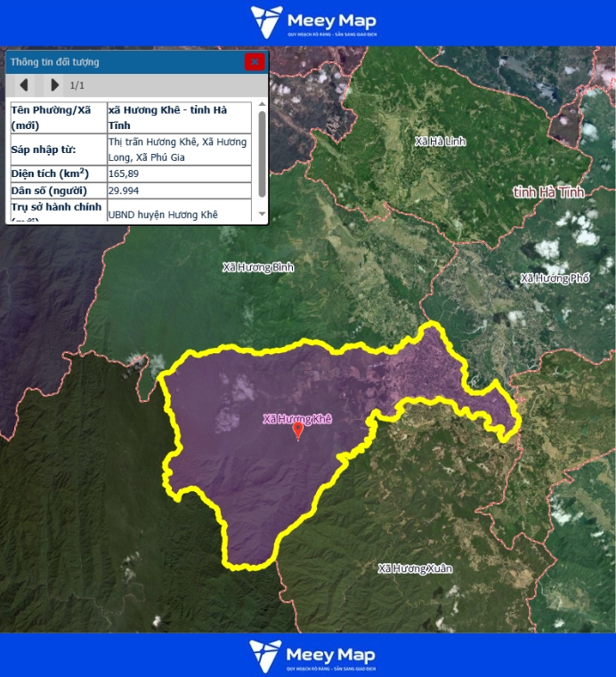616x677 pixels.
Task: Go to next object with right arrow
Action: 54,85
